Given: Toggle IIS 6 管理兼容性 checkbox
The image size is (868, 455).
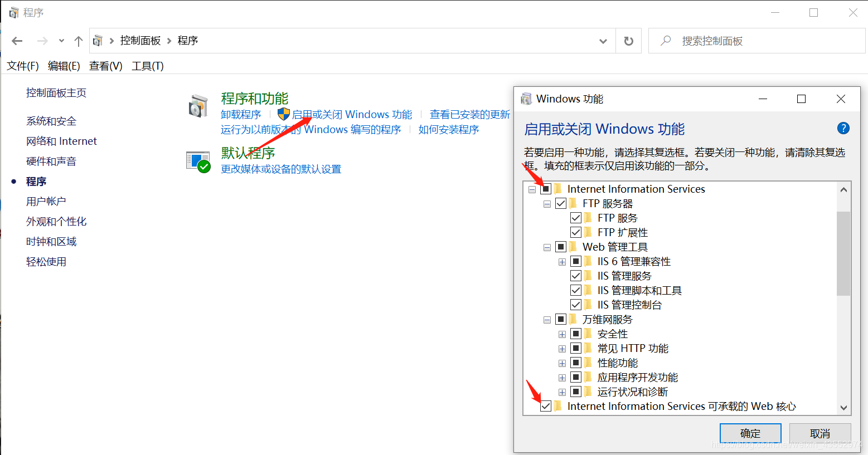Looking at the screenshot, I should (576, 261).
